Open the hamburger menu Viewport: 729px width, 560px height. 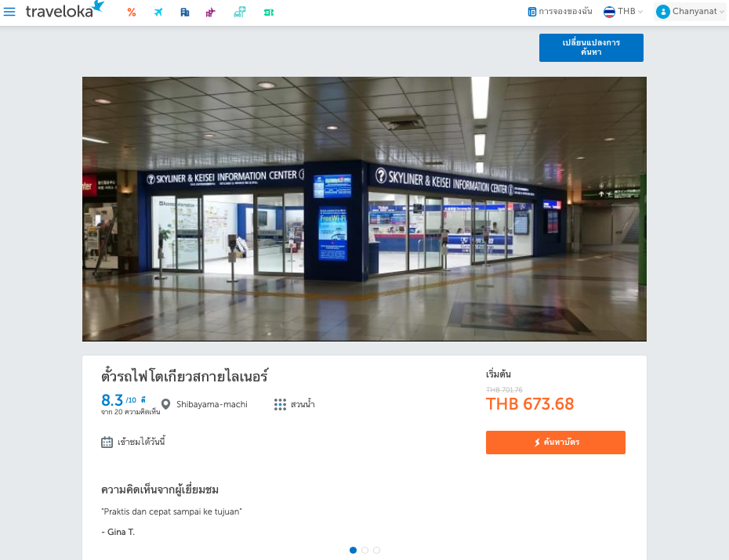9,12
